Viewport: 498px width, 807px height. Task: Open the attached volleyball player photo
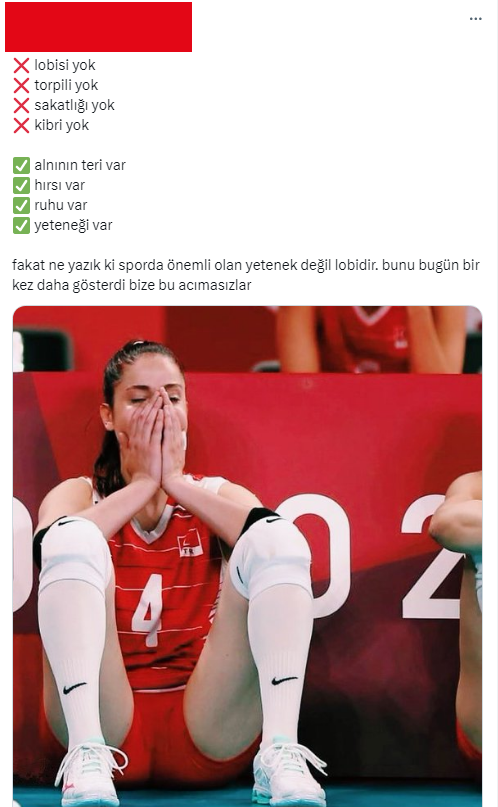[x=247, y=556]
